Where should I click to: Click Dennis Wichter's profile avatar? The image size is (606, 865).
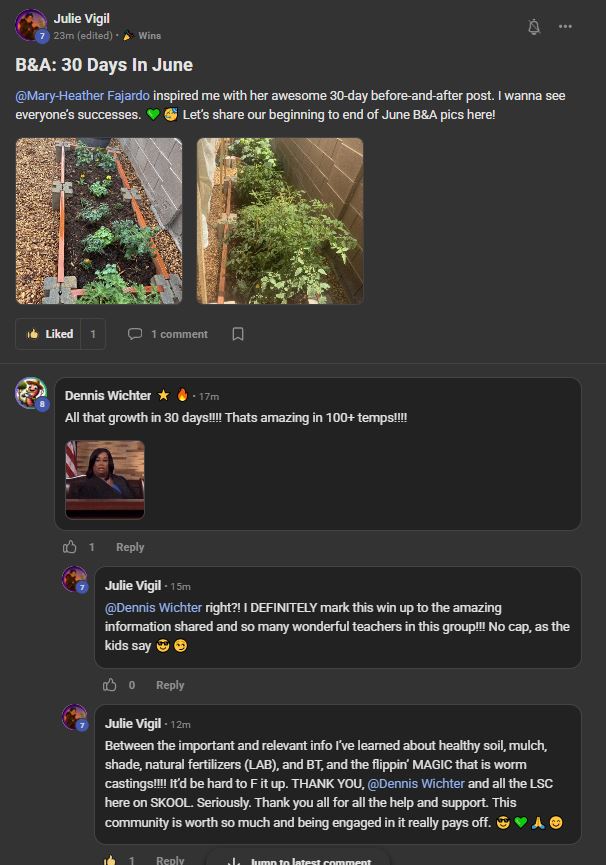click(31, 392)
